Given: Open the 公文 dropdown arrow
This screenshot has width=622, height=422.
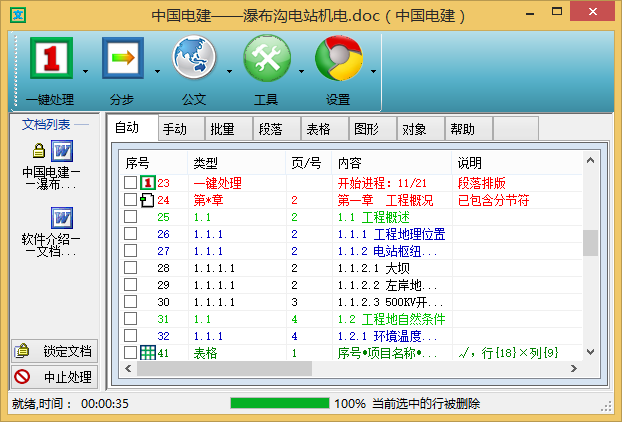Looking at the screenshot, I should [x=229, y=71].
